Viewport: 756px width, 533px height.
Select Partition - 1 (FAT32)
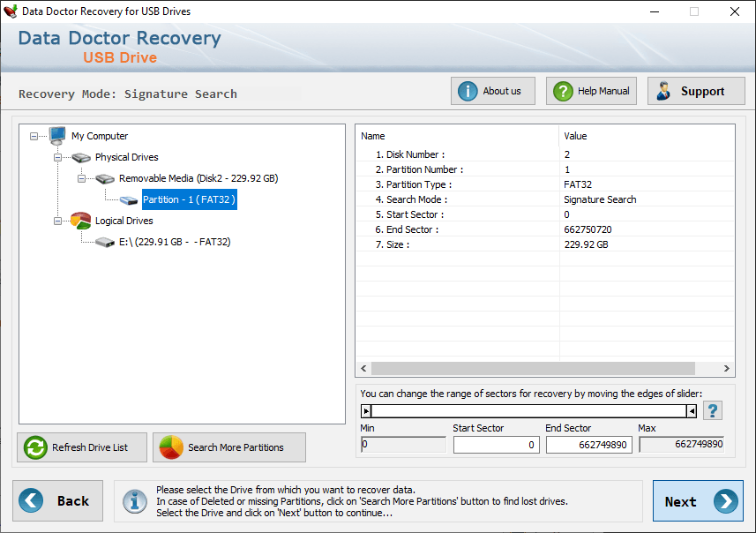(x=190, y=199)
